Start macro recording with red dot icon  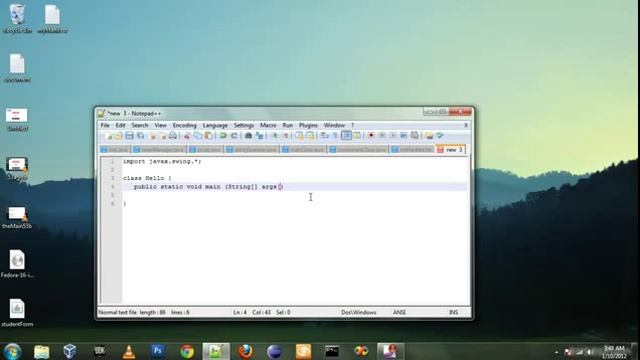point(371,136)
